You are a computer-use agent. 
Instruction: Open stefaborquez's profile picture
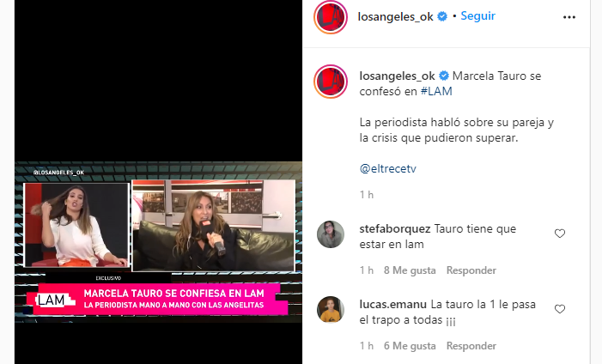coord(331,234)
